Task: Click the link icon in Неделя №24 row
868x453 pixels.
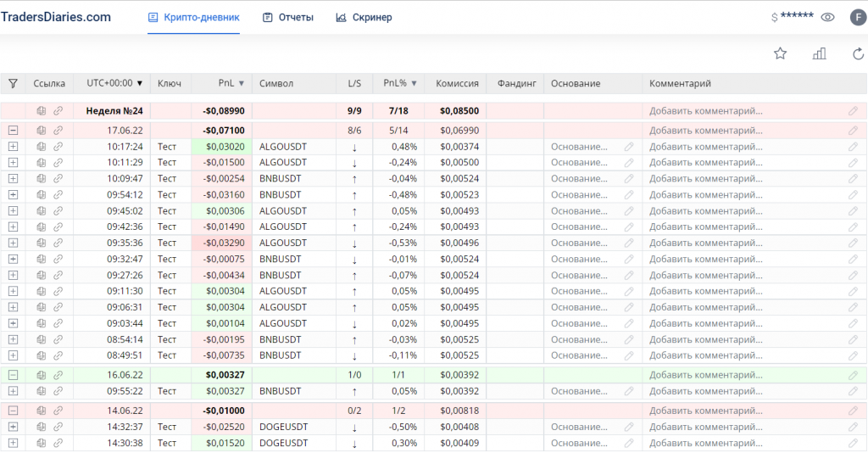Action: pyautogui.click(x=58, y=111)
